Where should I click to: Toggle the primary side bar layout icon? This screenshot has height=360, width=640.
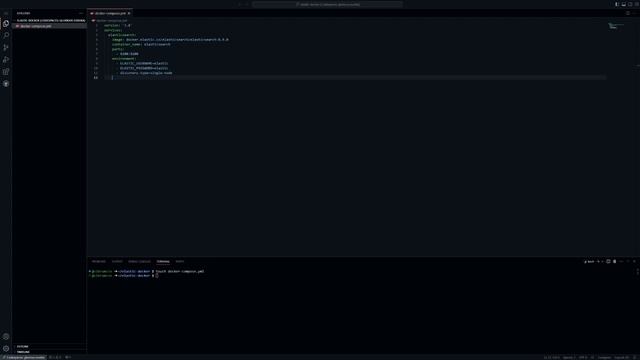coord(617,4)
